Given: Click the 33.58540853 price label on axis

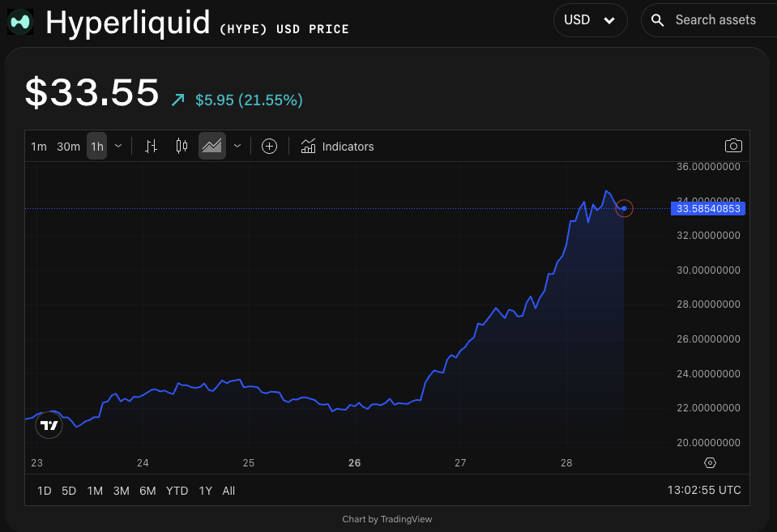Looking at the screenshot, I should pos(707,209).
